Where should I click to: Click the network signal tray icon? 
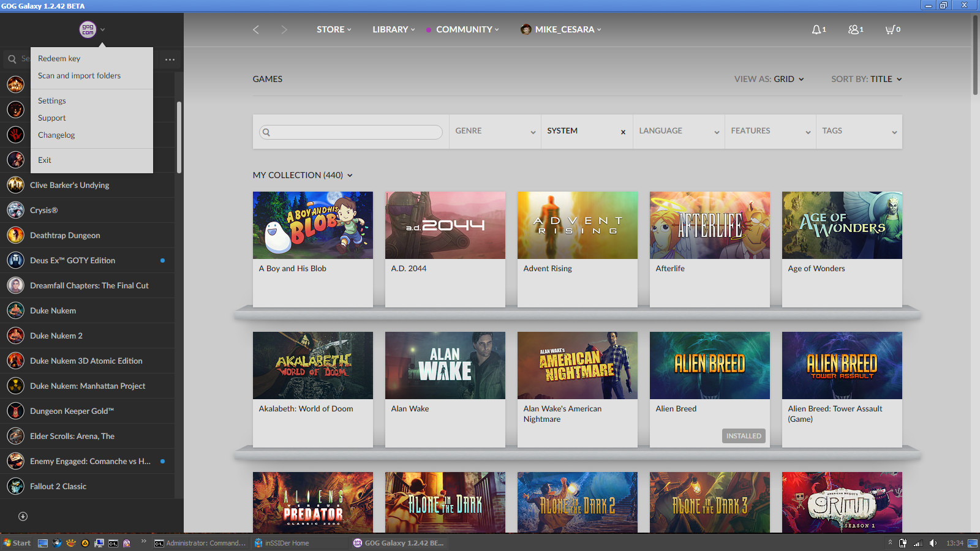(x=918, y=543)
